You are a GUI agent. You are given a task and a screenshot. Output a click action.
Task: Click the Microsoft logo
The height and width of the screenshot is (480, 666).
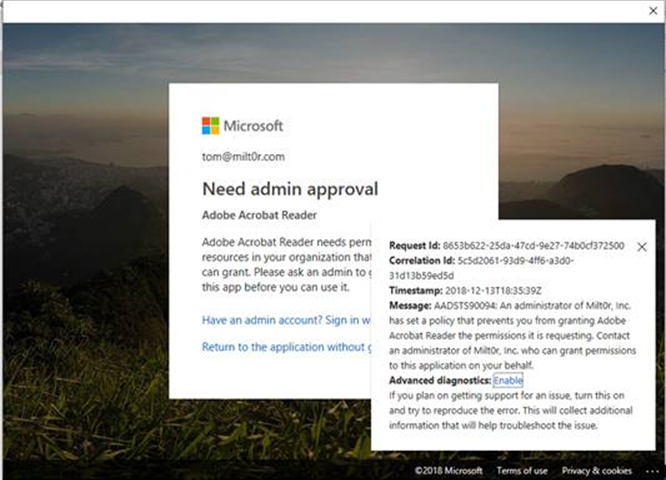click(243, 126)
